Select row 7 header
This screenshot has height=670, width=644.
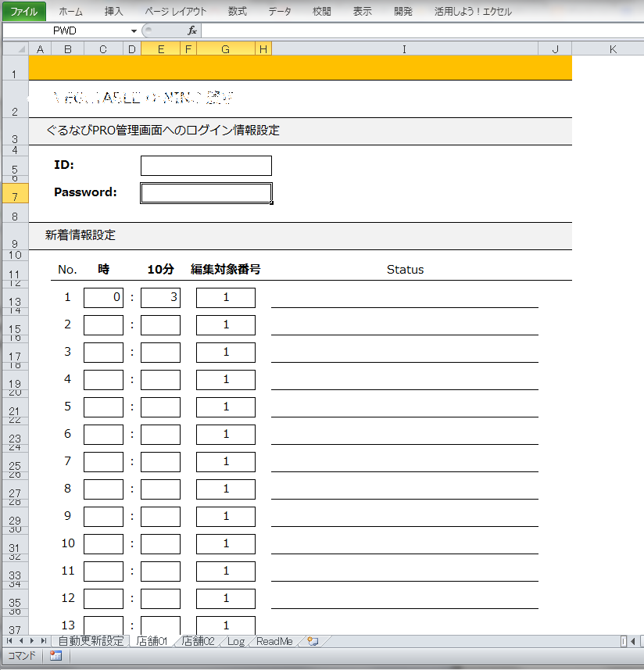pos(15,194)
